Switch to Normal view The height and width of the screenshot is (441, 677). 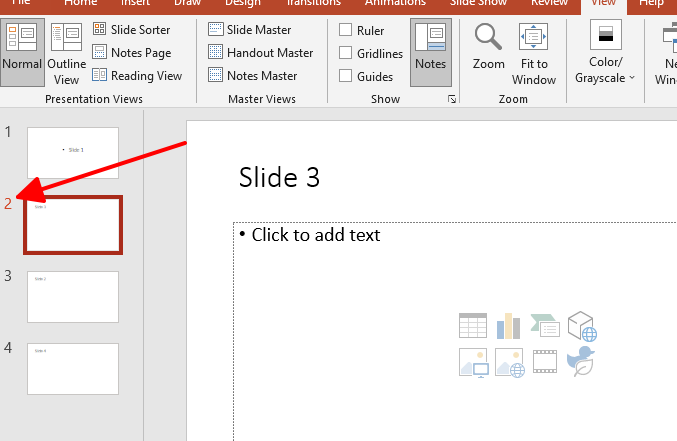(22, 51)
